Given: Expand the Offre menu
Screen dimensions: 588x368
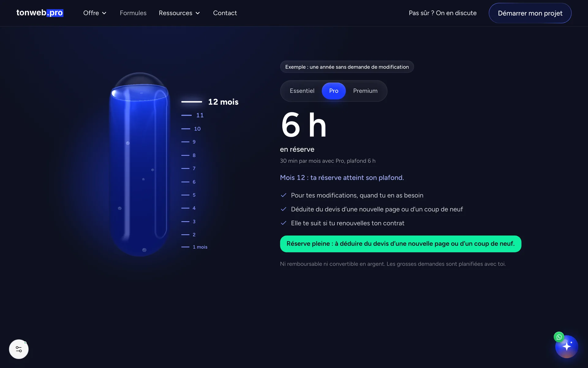Looking at the screenshot, I should point(95,13).
